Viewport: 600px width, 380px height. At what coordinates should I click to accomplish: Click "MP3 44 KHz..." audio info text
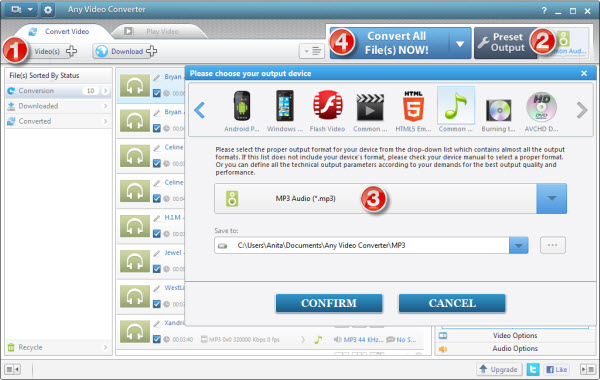pos(363,339)
